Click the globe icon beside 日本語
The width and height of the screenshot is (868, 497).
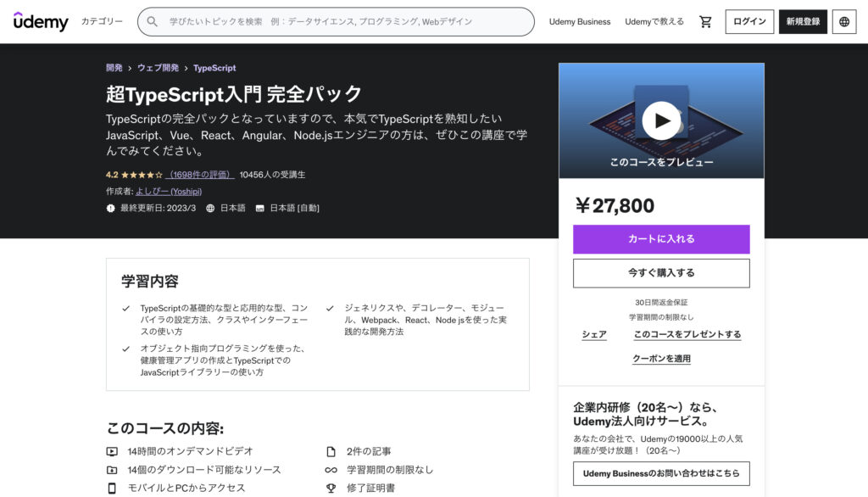click(210, 209)
